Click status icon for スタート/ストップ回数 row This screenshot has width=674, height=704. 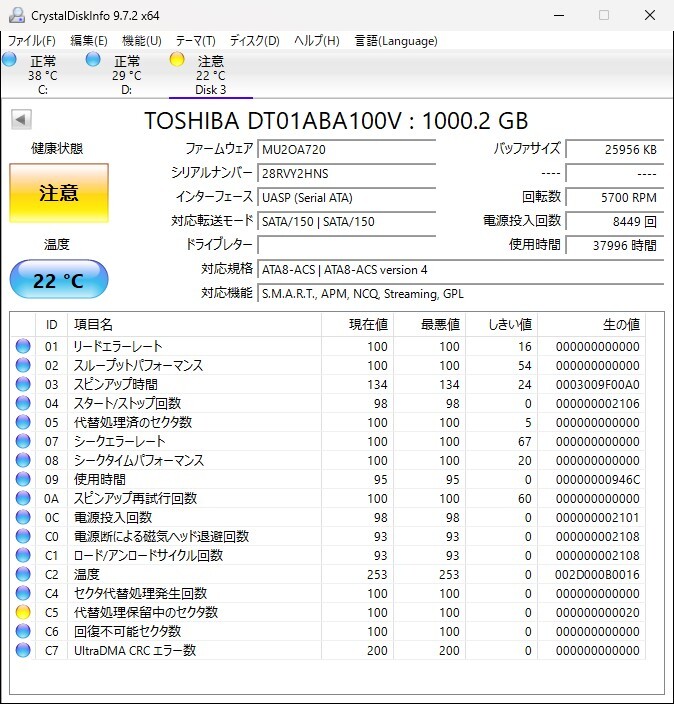click(x=23, y=403)
